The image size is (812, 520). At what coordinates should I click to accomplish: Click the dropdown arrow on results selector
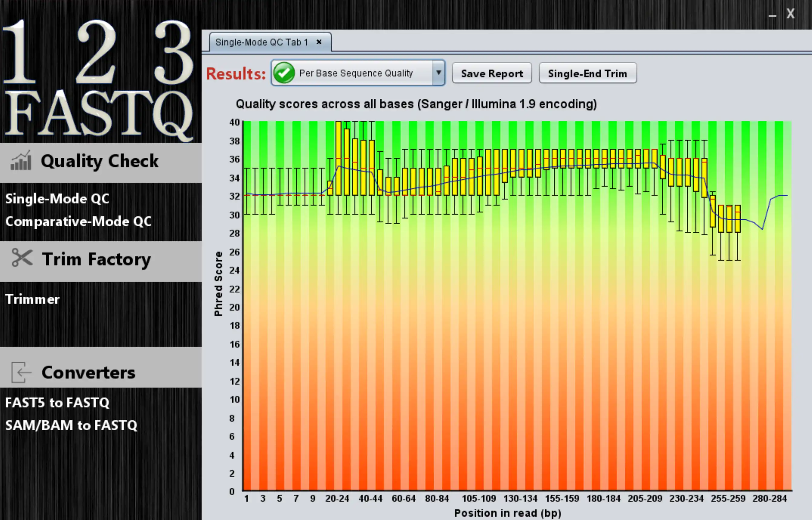(439, 73)
